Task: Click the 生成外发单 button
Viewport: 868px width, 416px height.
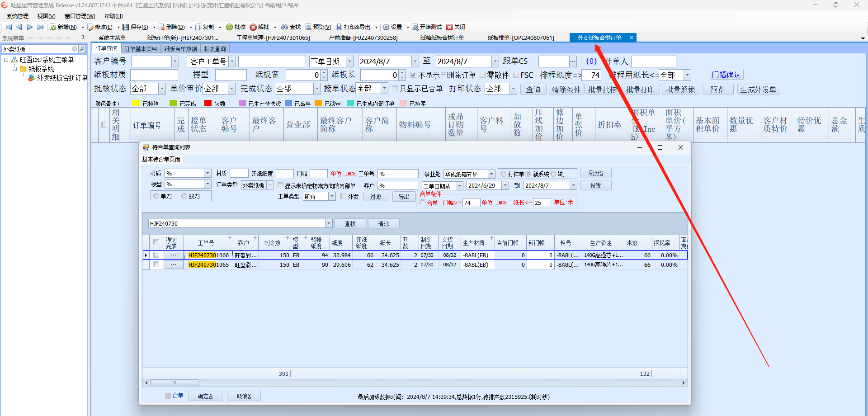Action: click(x=758, y=90)
